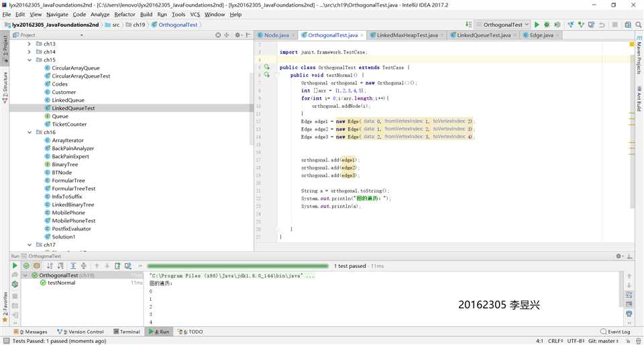Open the Event Log

click(614, 332)
